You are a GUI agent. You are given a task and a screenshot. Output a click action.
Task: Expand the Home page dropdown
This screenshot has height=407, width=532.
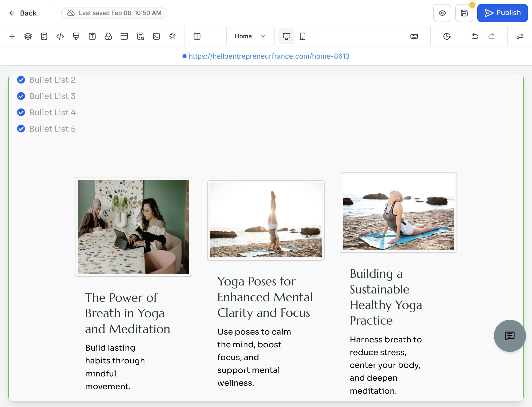pos(250,36)
